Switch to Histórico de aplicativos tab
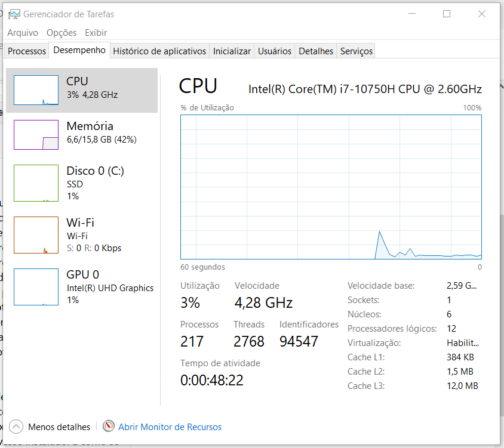Image resolution: width=504 pixels, height=448 pixels. pyautogui.click(x=159, y=51)
